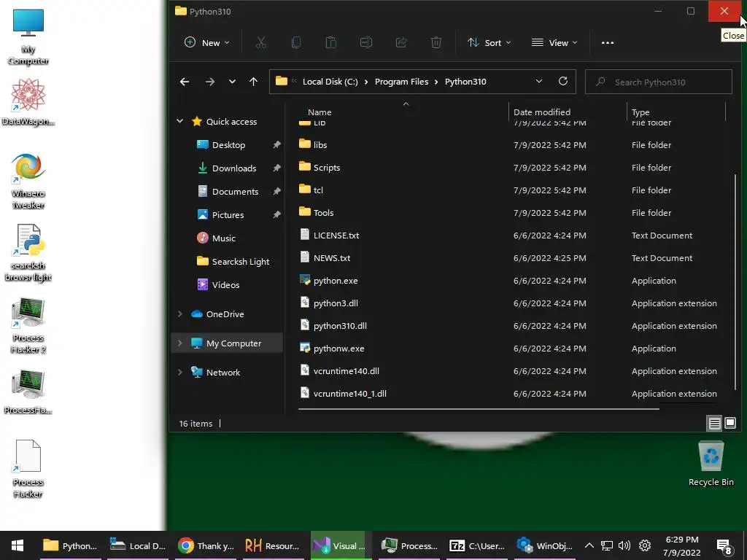
Task: Click the Cut scissors icon in toolbar
Action: pyautogui.click(x=260, y=43)
